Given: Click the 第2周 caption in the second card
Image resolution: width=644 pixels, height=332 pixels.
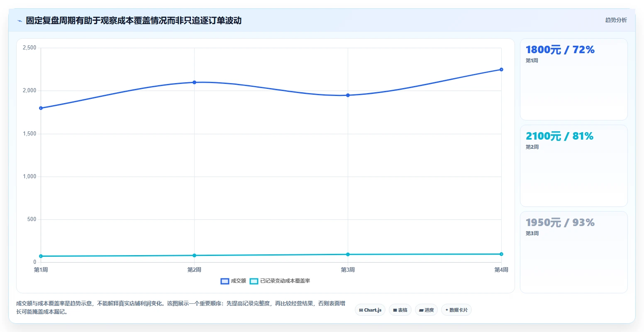Looking at the screenshot, I should click(x=532, y=147).
